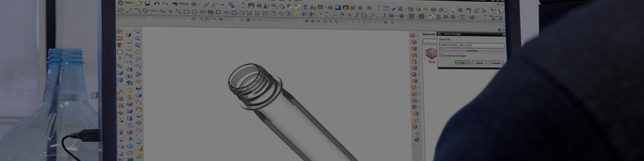Click the rainbow colored toolbar icon
The height and width of the screenshot is (161, 644).
pyautogui.click(x=418, y=9)
